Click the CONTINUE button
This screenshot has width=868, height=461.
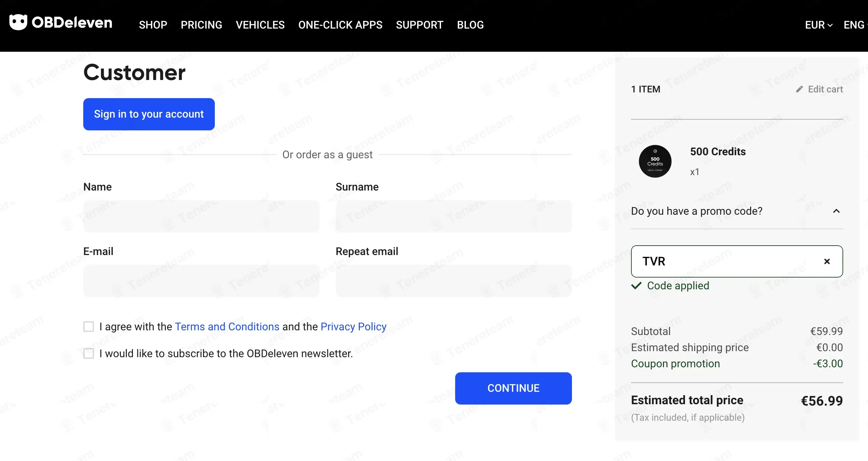(x=513, y=388)
